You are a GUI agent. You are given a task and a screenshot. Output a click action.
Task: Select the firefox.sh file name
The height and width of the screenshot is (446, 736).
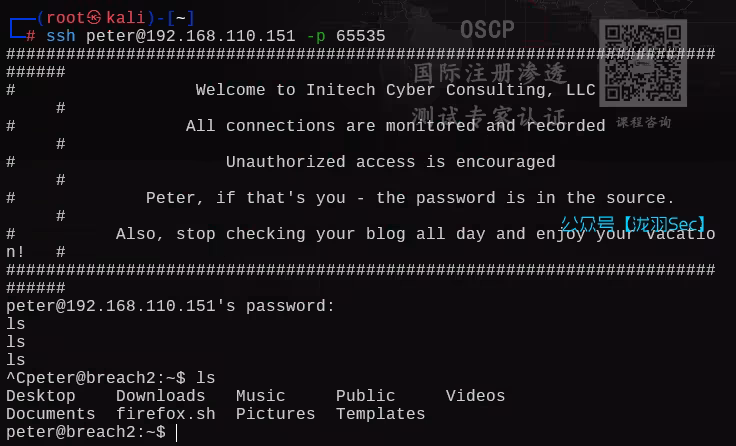166,414
